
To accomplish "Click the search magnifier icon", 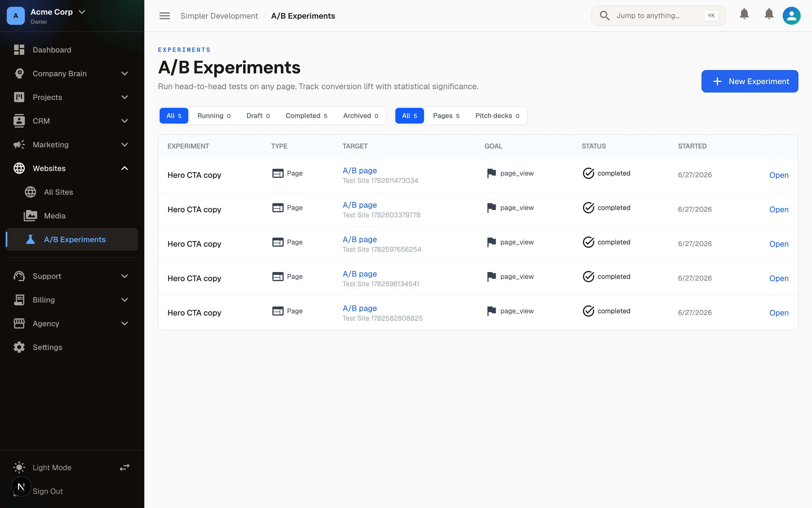I will point(605,16).
